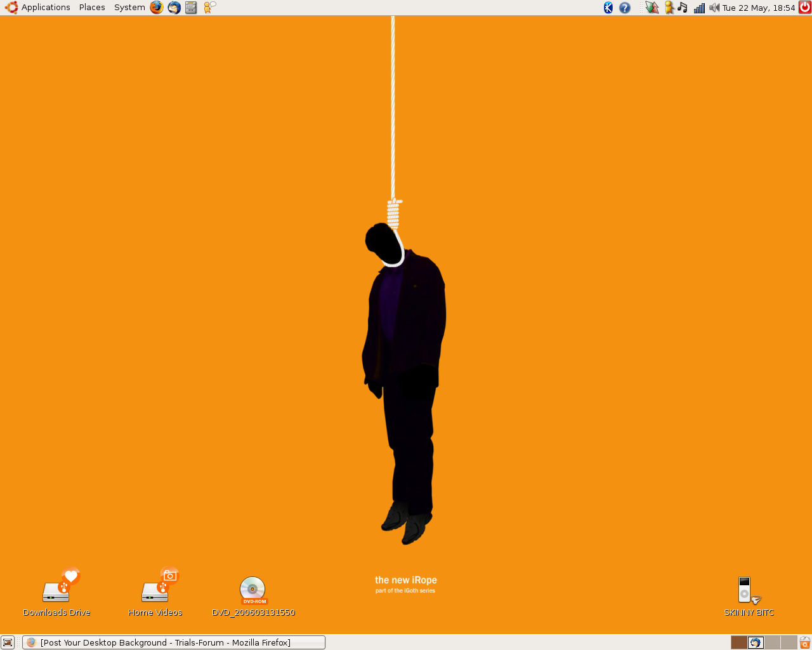The height and width of the screenshot is (650, 812).
Task: Open the Trash in bottom panel
Action: tap(805, 642)
